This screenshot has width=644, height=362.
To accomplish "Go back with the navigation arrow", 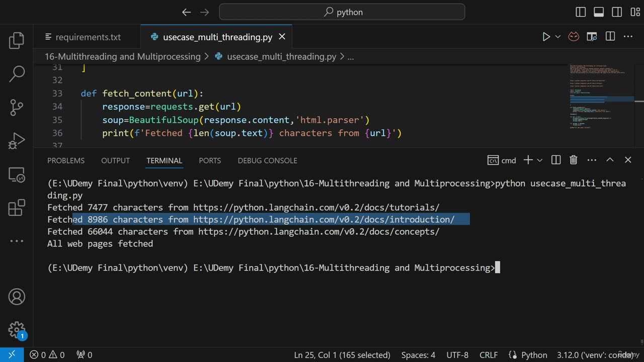I will coord(186,12).
